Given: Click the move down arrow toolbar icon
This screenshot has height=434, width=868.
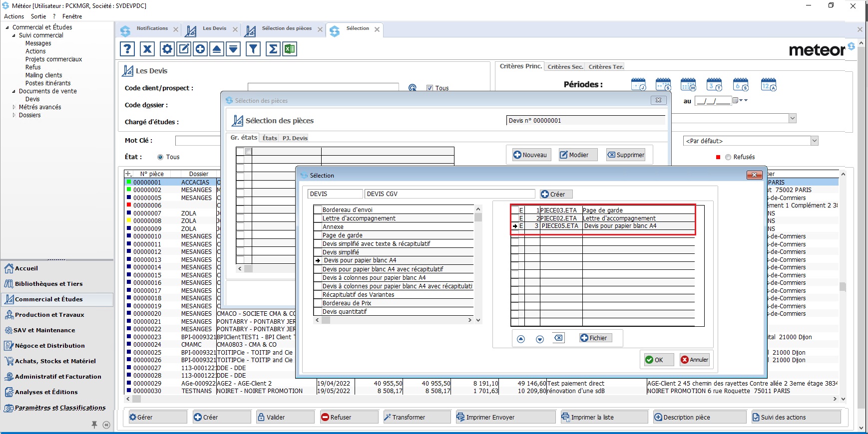Looking at the screenshot, I should (233, 49).
